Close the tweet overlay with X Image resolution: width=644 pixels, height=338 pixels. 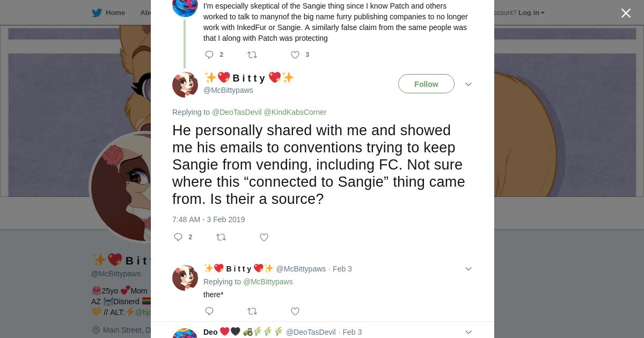pyautogui.click(x=626, y=13)
